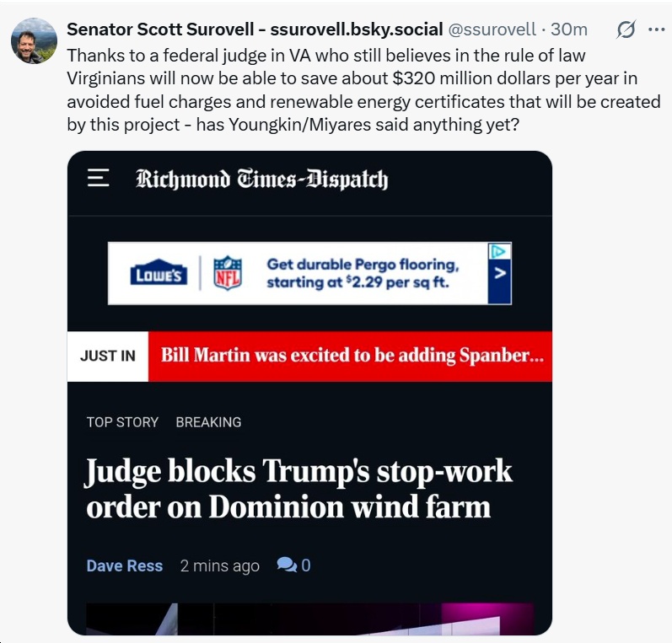This screenshot has height=643, width=672.
Task: Click the NFL shield logo
Action: [x=227, y=274]
